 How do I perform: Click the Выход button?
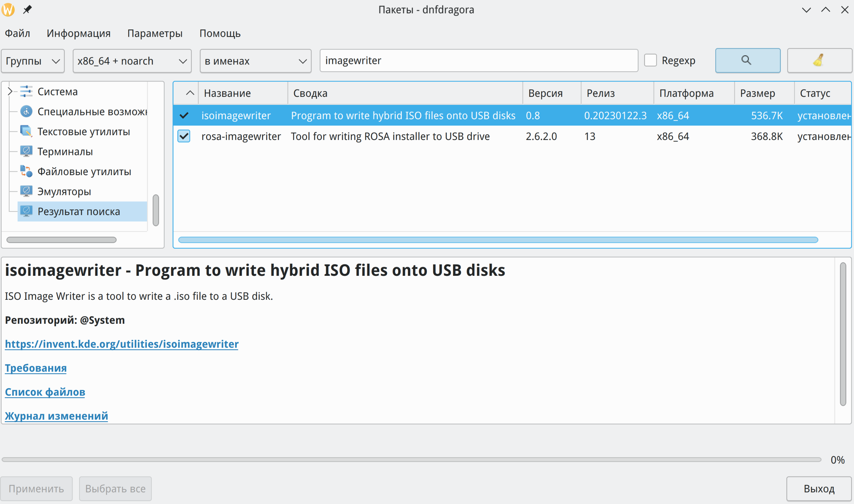[x=819, y=489]
